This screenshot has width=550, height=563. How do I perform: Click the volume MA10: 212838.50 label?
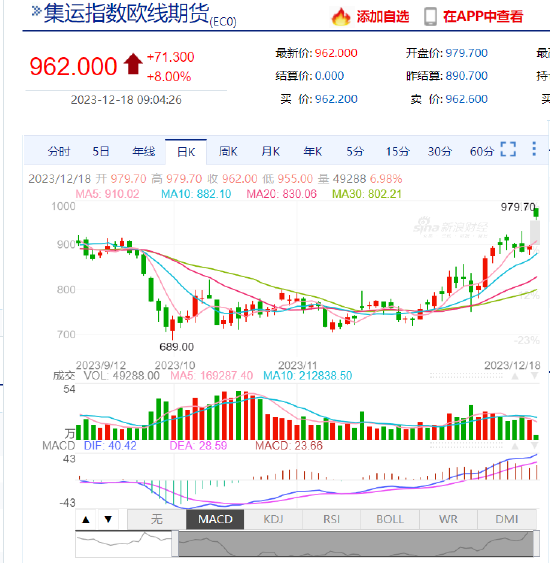coord(308,376)
